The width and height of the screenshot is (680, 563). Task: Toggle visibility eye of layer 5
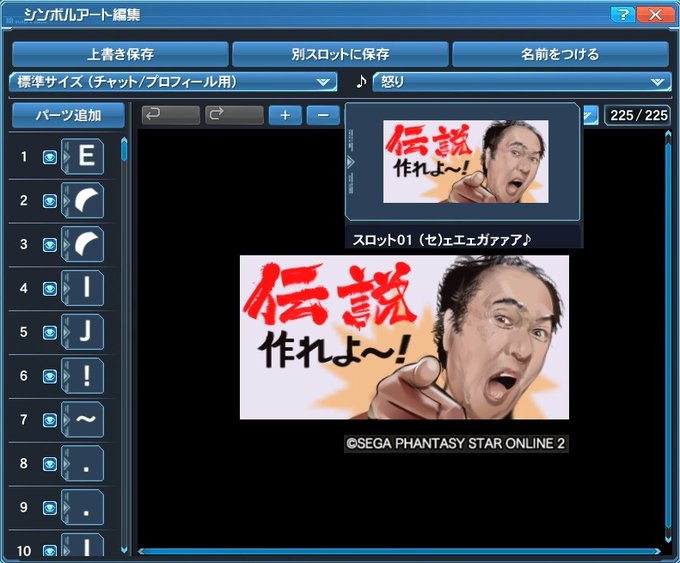(49, 333)
